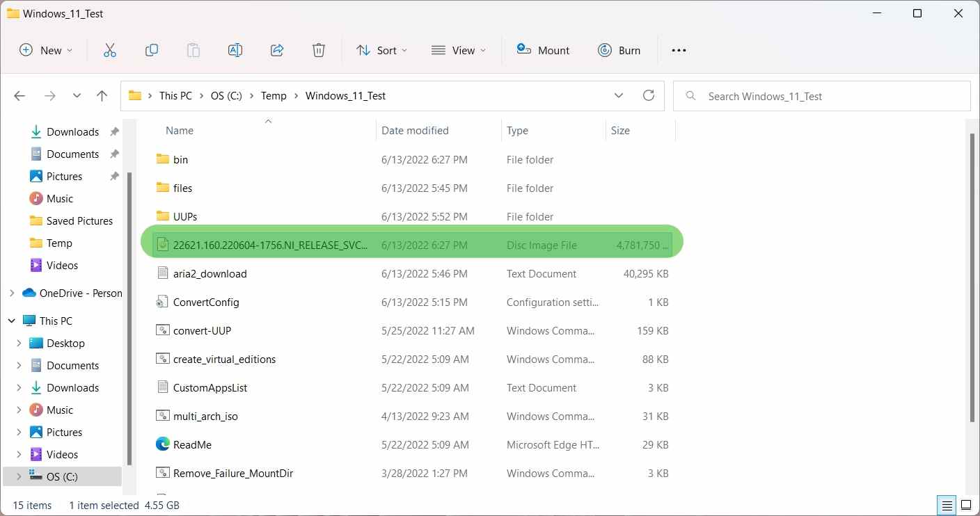This screenshot has height=516, width=980.
Task: Sort by Name column header
Action: coord(180,131)
